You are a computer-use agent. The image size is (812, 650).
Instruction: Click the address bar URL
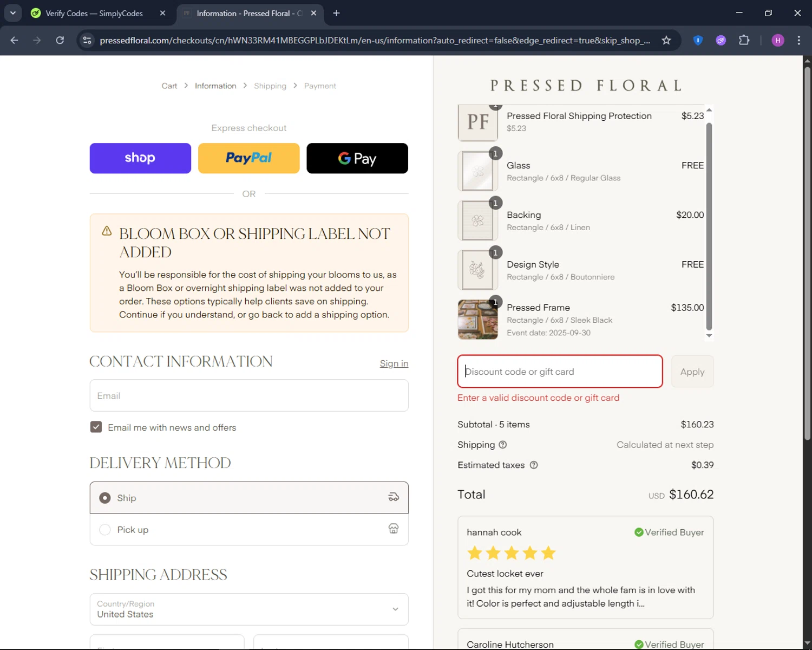click(375, 40)
